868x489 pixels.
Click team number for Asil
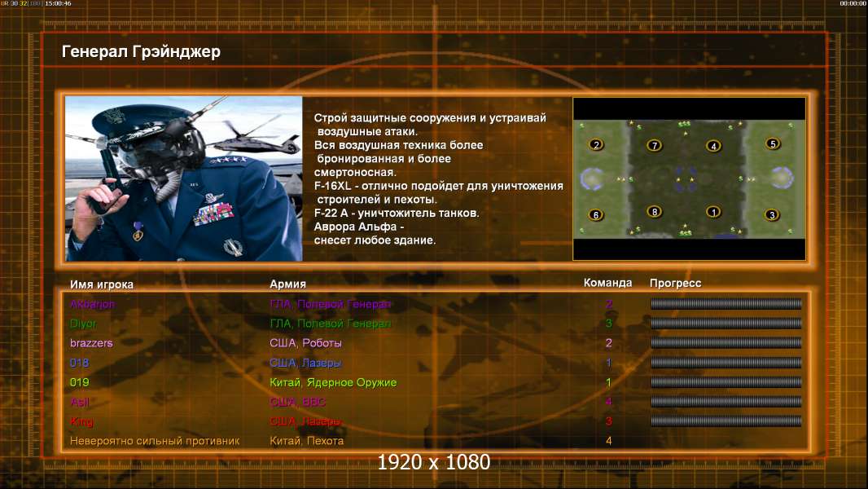[609, 402]
